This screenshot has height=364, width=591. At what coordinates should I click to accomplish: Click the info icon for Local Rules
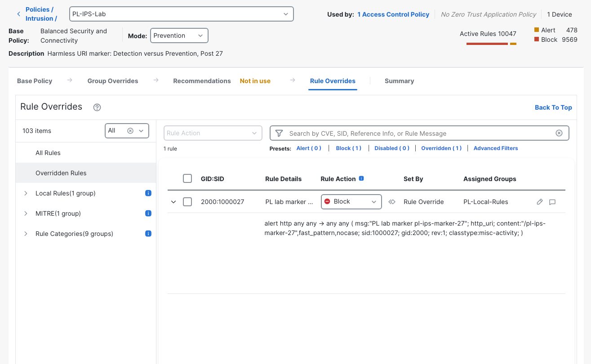(148, 193)
